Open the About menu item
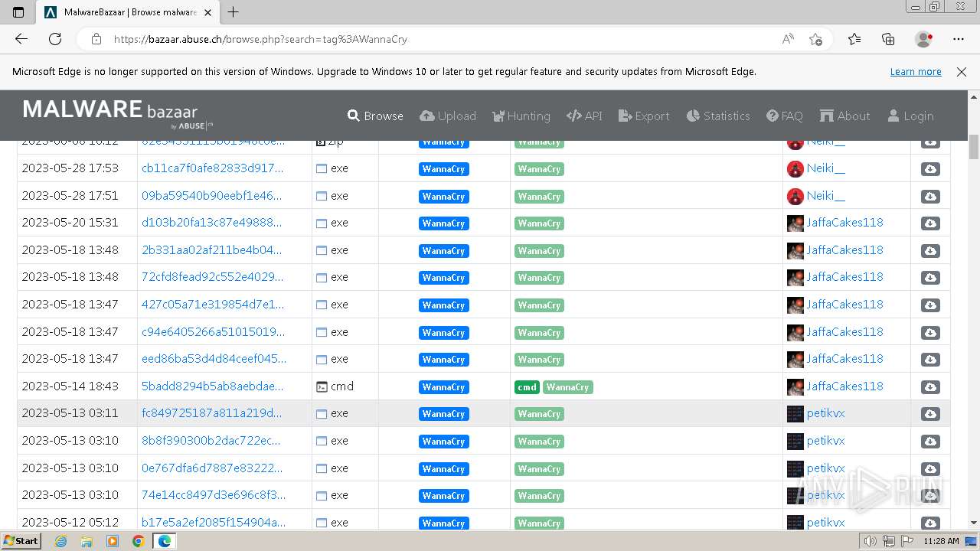980x551 pixels. (844, 116)
